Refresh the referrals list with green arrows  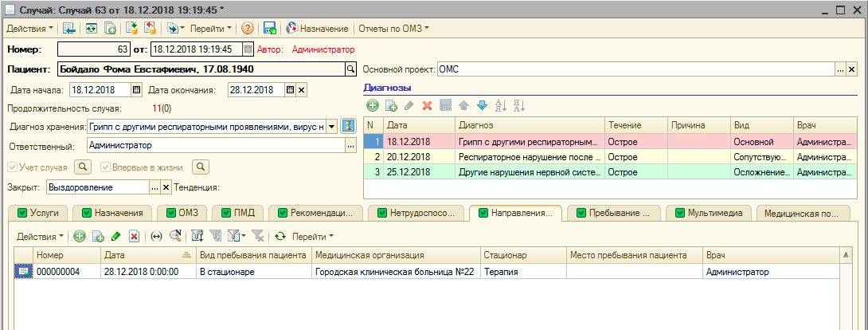pyautogui.click(x=280, y=236)
